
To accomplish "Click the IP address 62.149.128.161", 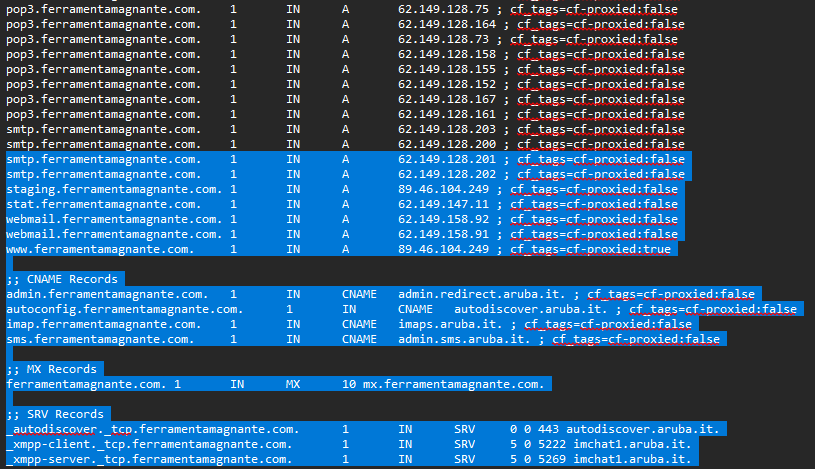I will 447,114.
